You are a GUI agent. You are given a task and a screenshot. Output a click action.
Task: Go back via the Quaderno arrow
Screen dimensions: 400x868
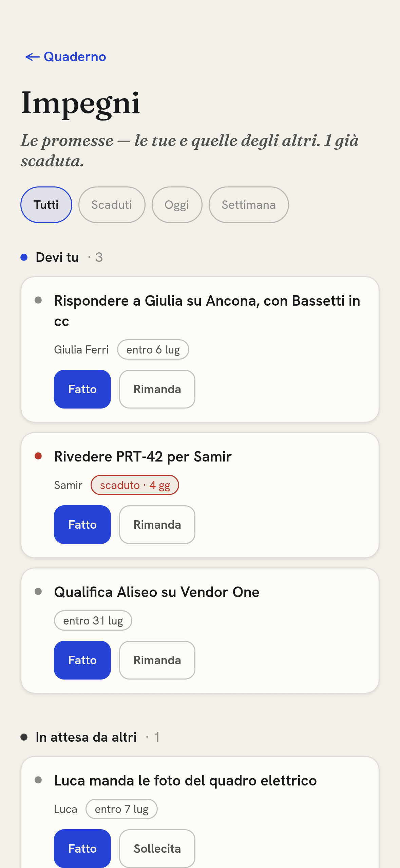(65, 57)
